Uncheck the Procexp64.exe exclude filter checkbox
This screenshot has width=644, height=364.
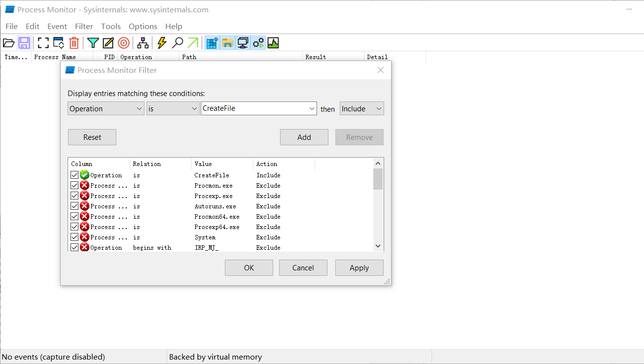[x=74, y=227]
